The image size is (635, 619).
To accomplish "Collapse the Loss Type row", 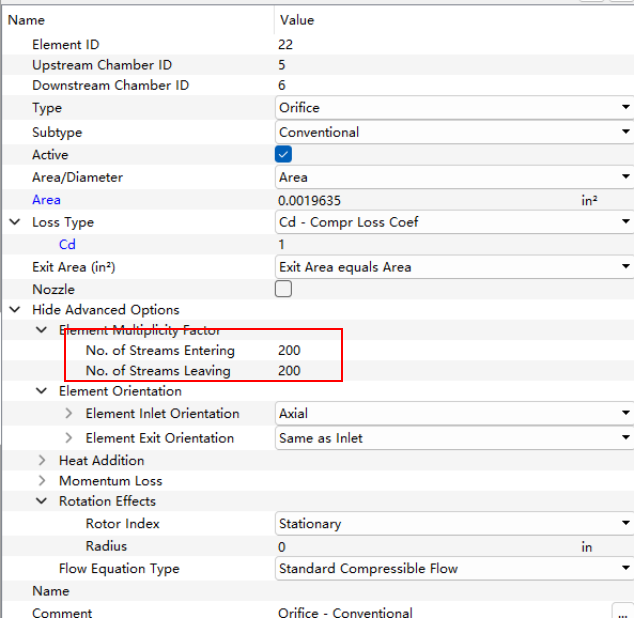I will [15, 222].
